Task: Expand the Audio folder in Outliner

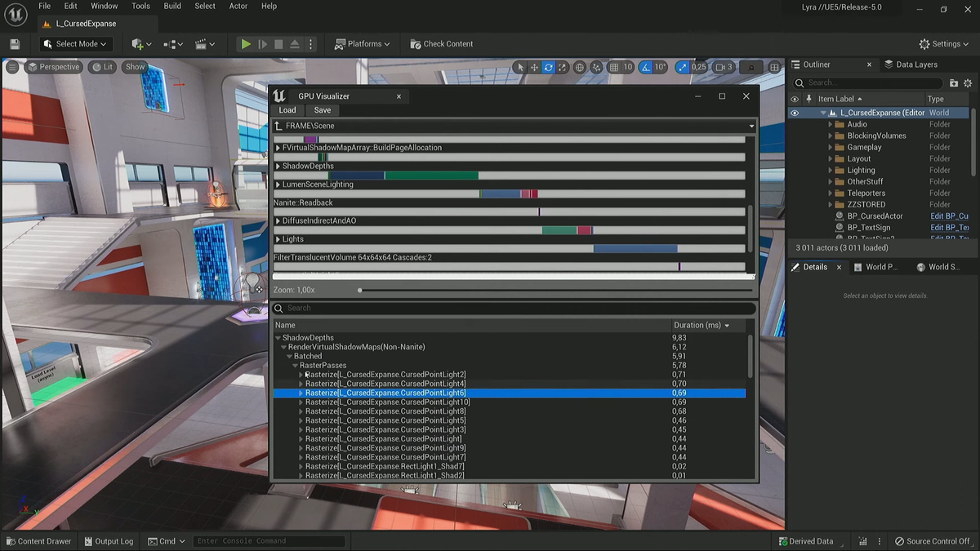Action: [x=831, y=124]
